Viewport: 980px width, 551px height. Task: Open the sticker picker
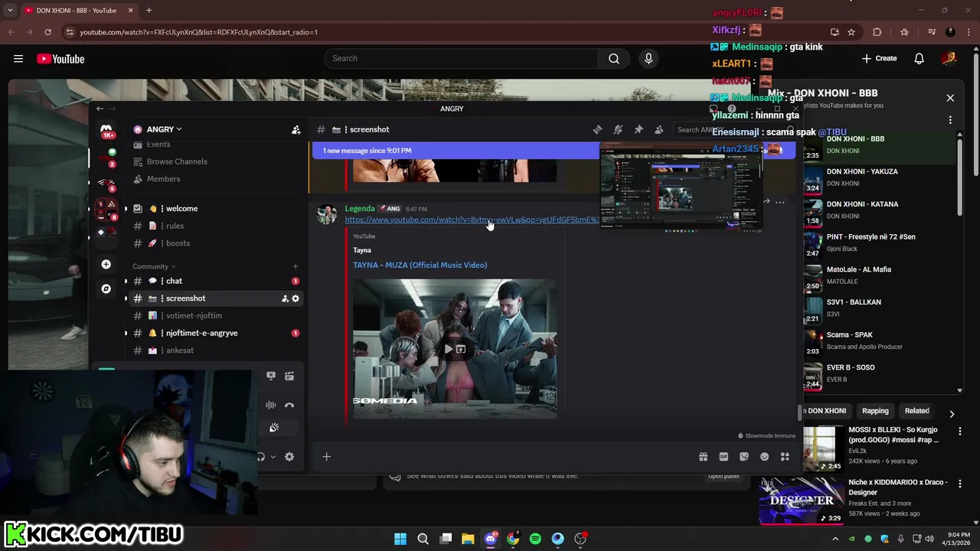tap(744, 457)
